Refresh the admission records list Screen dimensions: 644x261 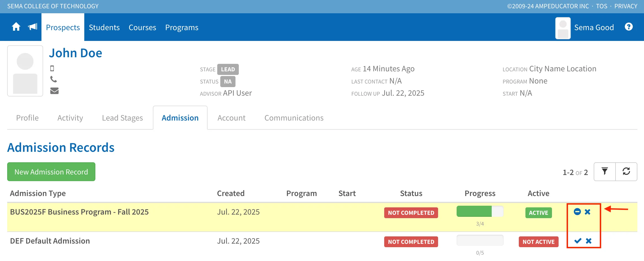pos(626,172)
